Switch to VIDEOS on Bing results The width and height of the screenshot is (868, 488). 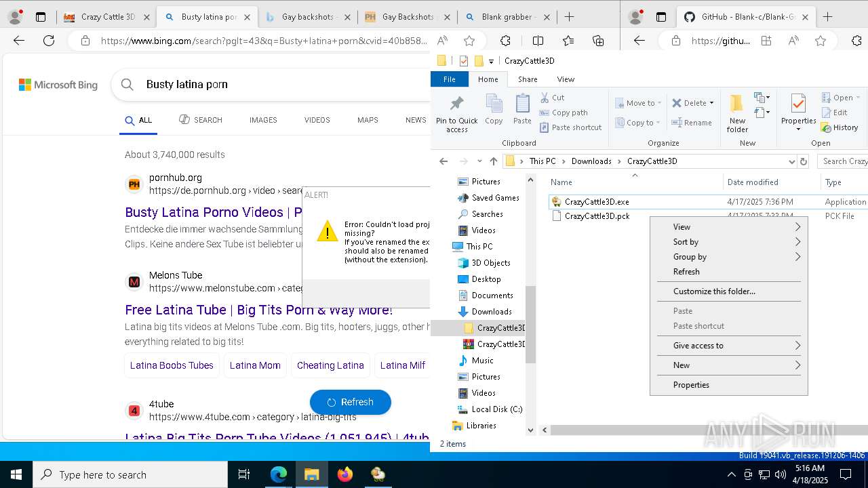[317, 120]
